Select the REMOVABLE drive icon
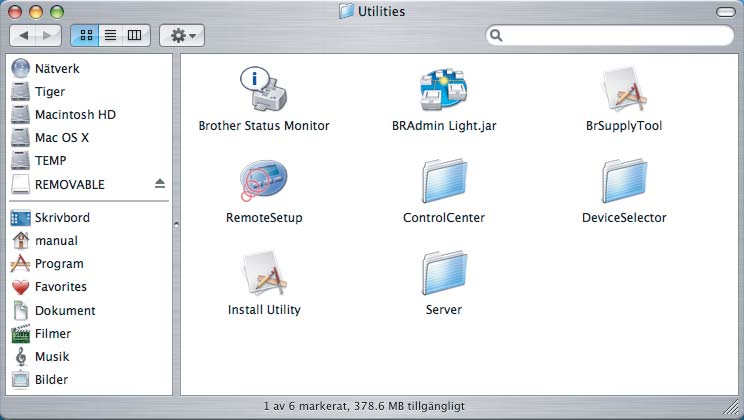744x420 pixels. pyautogui.click(x=20, y=184)
